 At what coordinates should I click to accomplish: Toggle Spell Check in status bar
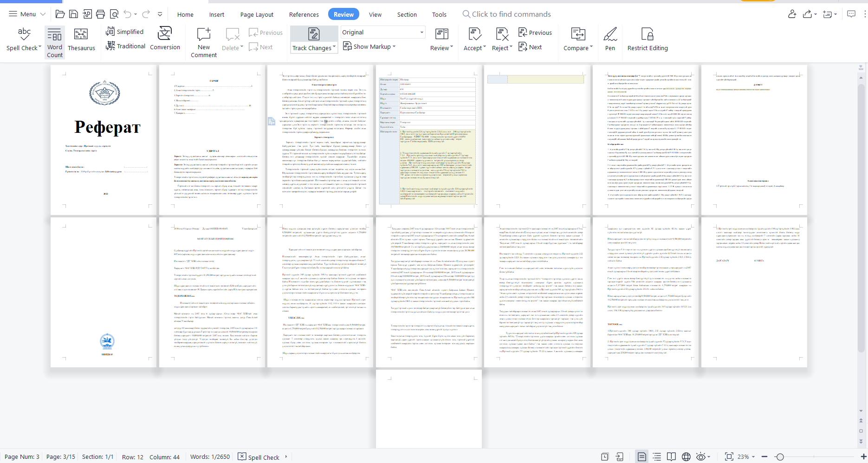point(259,457)
